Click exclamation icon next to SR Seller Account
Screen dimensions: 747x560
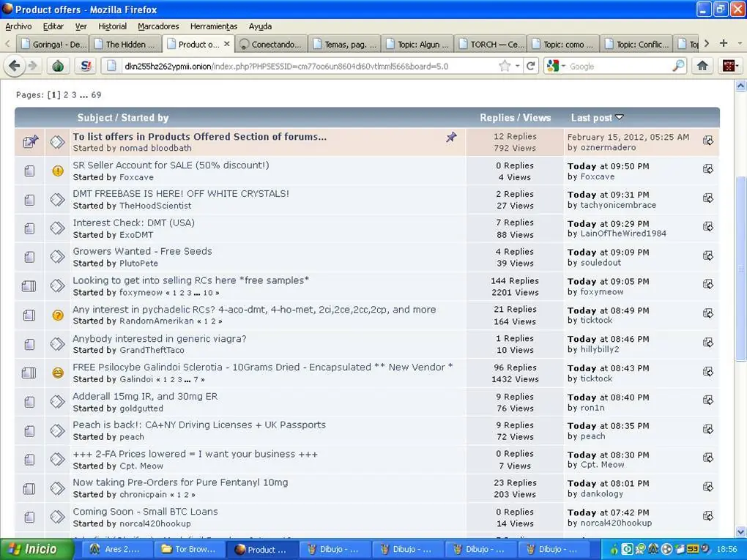[58, 171]
